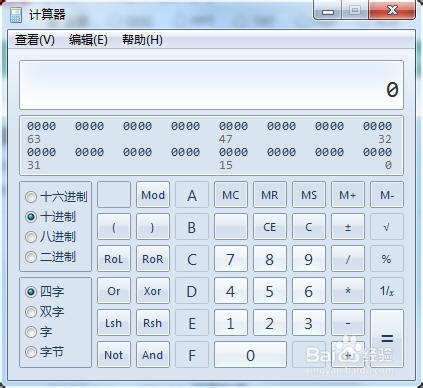423x388 pixels.
Task: Click the number 4 key
Action: pos(231,291)
